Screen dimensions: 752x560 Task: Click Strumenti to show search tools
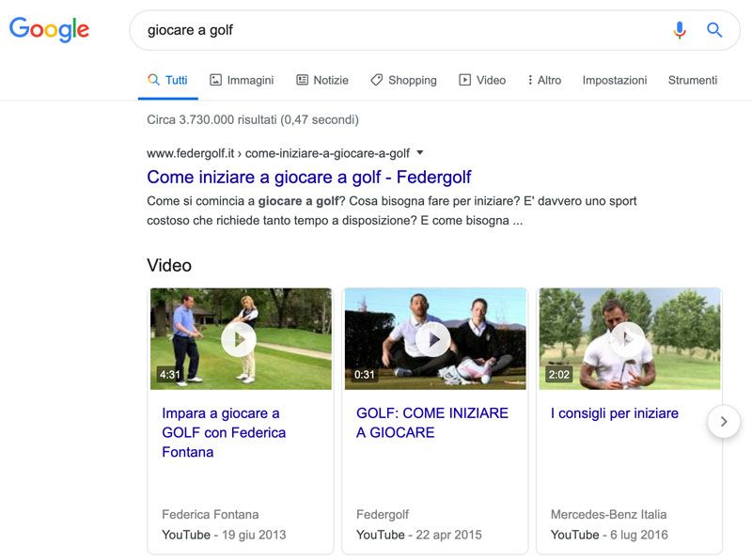[692, 80]
